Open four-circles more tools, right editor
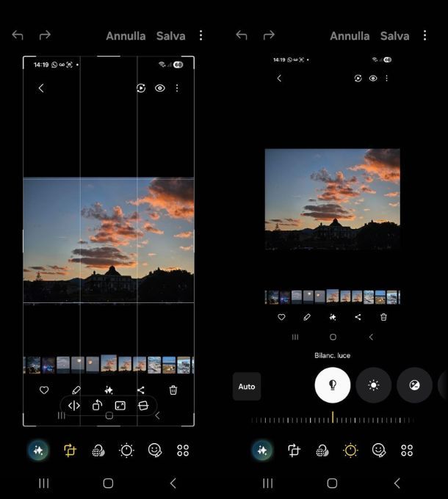The height and width of the screenshot is (499, 448). [x=408, y=451]
